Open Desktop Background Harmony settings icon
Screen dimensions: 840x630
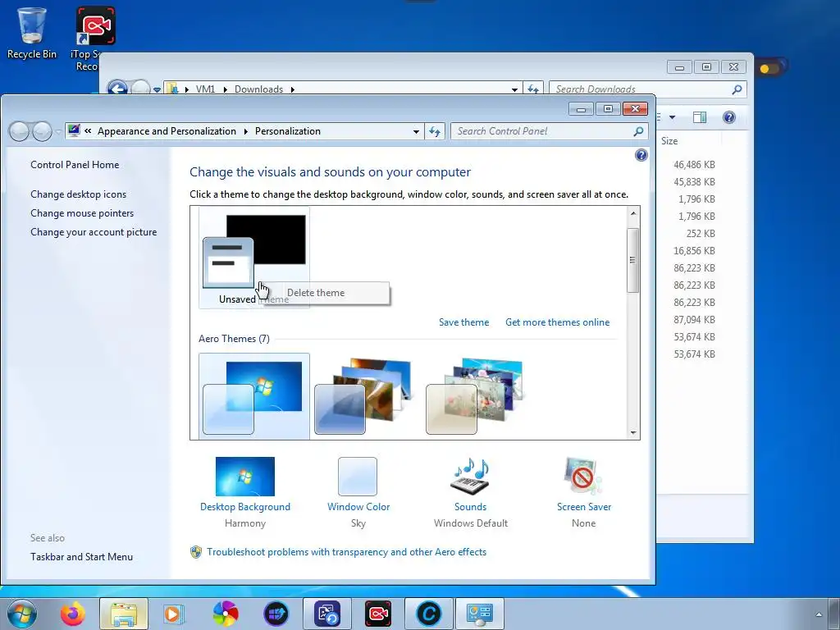244,477
